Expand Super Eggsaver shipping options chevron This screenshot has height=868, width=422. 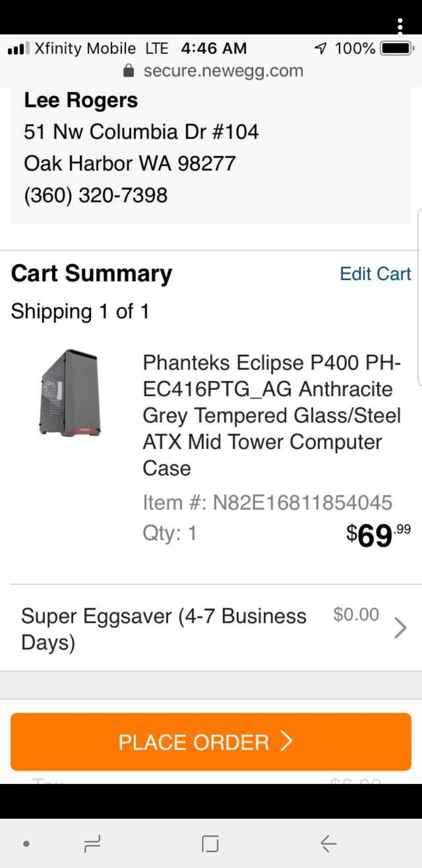(400, 628)
